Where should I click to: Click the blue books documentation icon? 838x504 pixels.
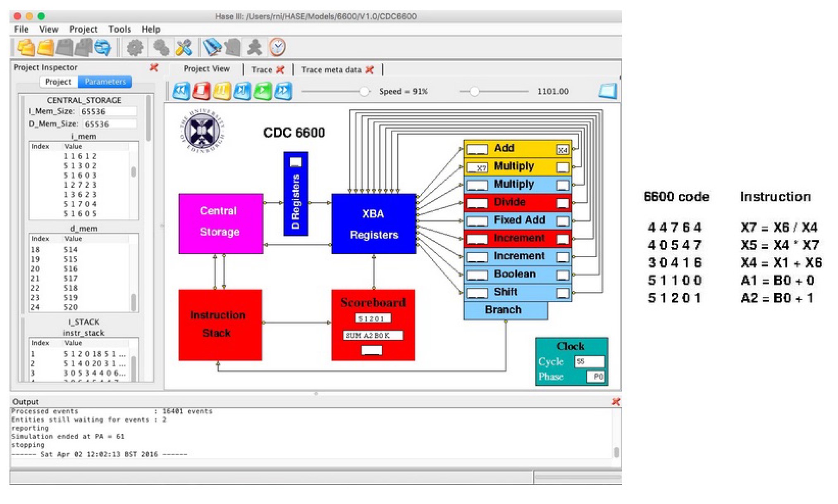pos(212,47)
